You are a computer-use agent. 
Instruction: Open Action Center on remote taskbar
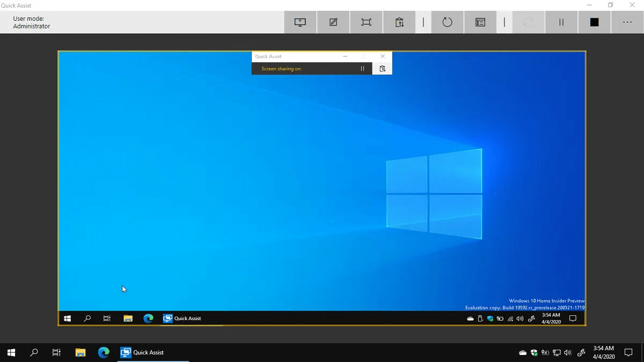(573, 318)
